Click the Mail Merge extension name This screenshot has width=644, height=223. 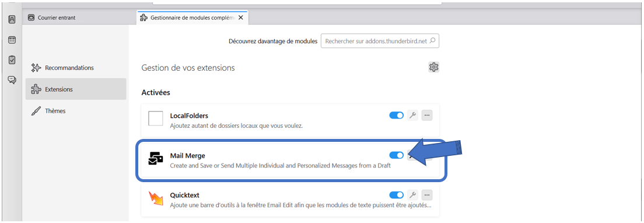[x=187, y=156]
